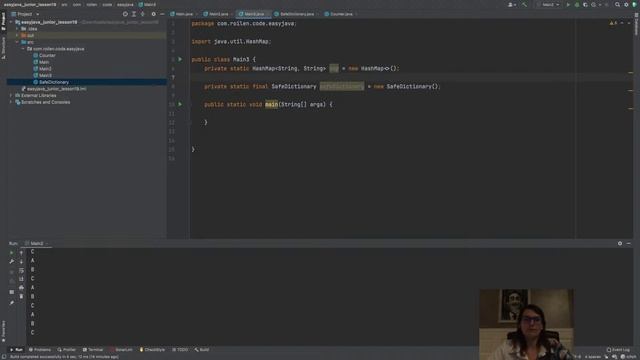Select Main2 class in project tree
The width and height of the screenshot is (640, 360).
pos(42,69)
